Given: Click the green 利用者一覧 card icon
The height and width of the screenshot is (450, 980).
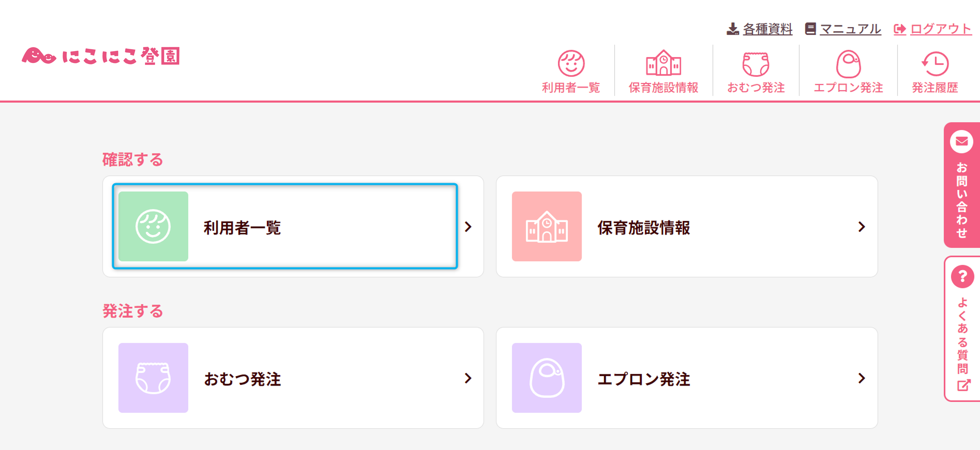Looking at the screenshot, I should coord(153,226).
